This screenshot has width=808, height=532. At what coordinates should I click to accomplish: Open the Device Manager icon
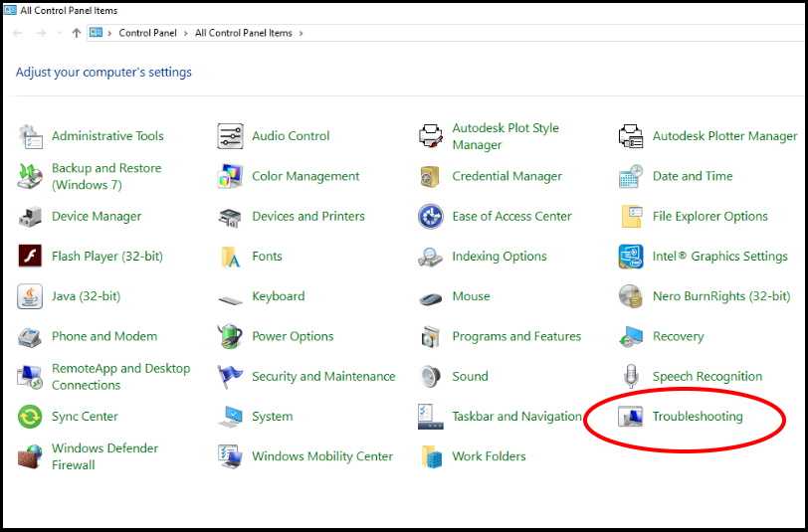(30, 217)
